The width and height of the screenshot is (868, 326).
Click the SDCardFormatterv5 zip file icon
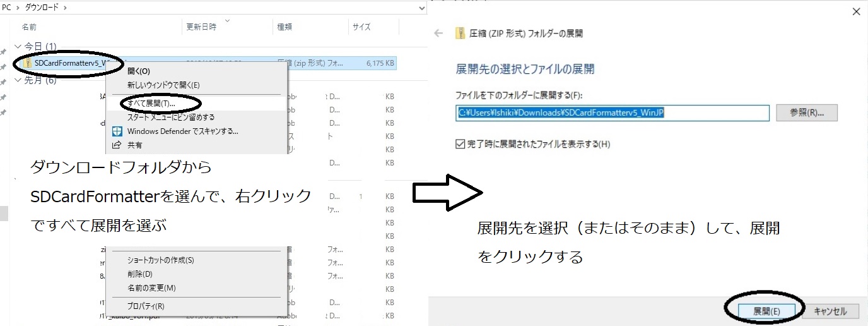28,63
